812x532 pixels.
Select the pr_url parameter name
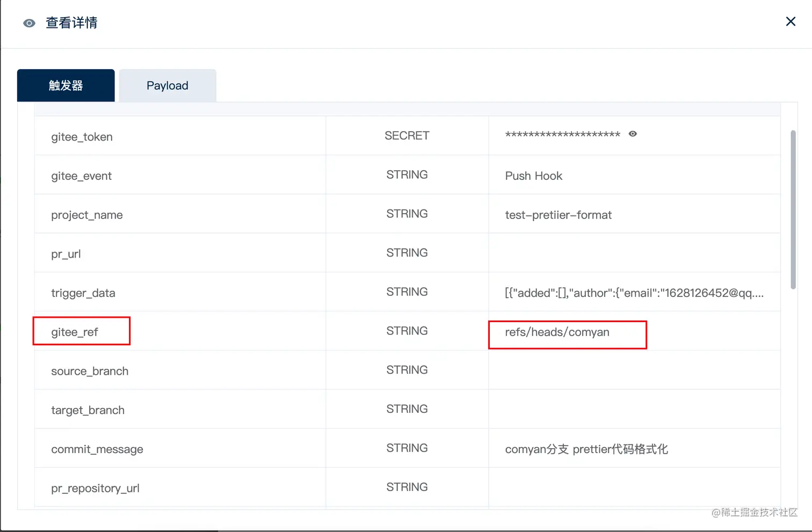pyautogui.click(x=66, y=254)
